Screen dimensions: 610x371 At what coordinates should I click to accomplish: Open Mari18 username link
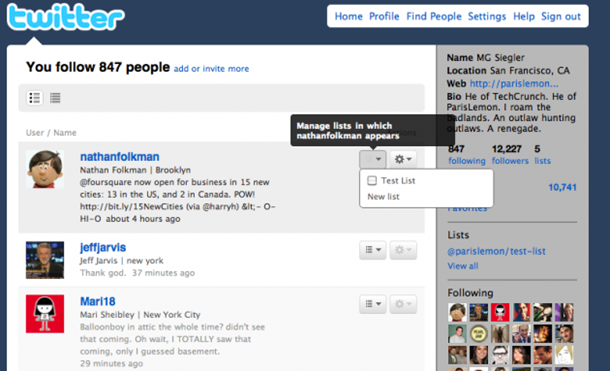[98, 301]
